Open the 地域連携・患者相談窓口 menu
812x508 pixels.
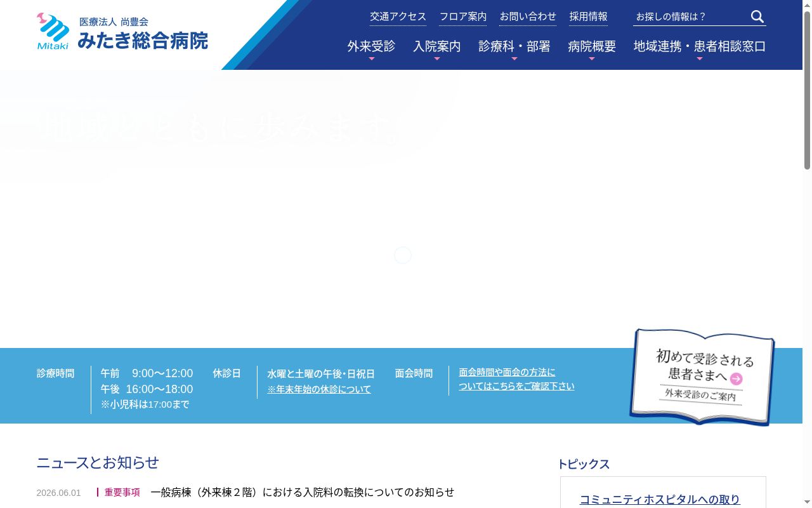coord(700,46)
